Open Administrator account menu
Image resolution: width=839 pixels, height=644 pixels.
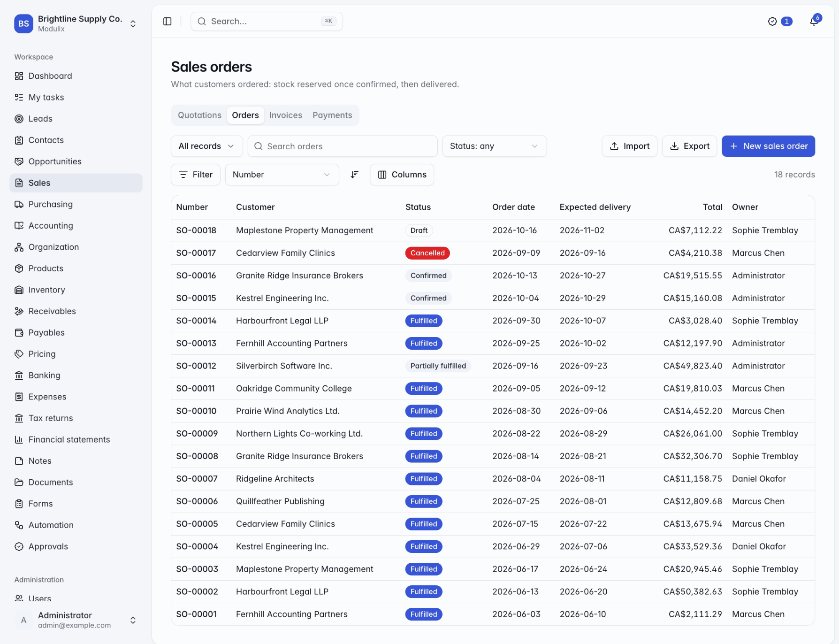point(76,620)
